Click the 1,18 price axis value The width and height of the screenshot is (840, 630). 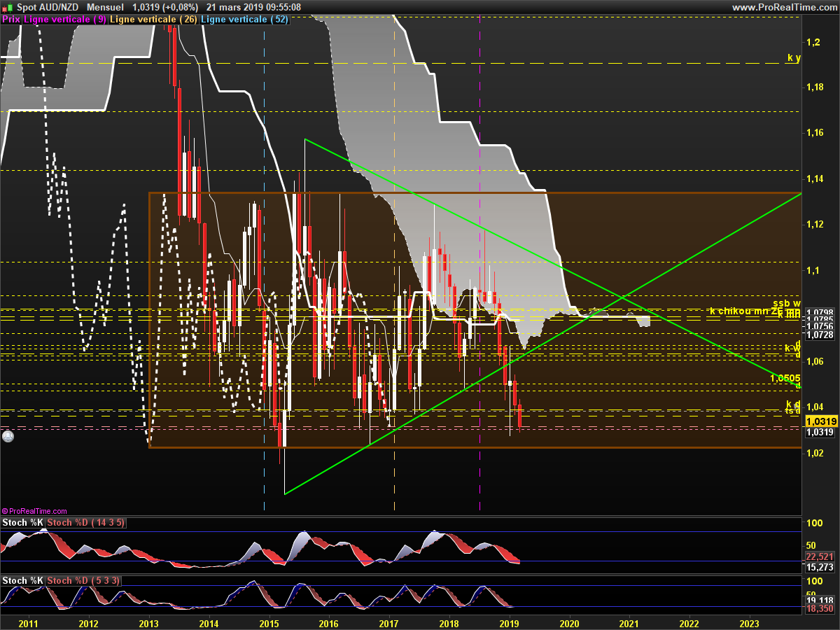click(815, 88)
